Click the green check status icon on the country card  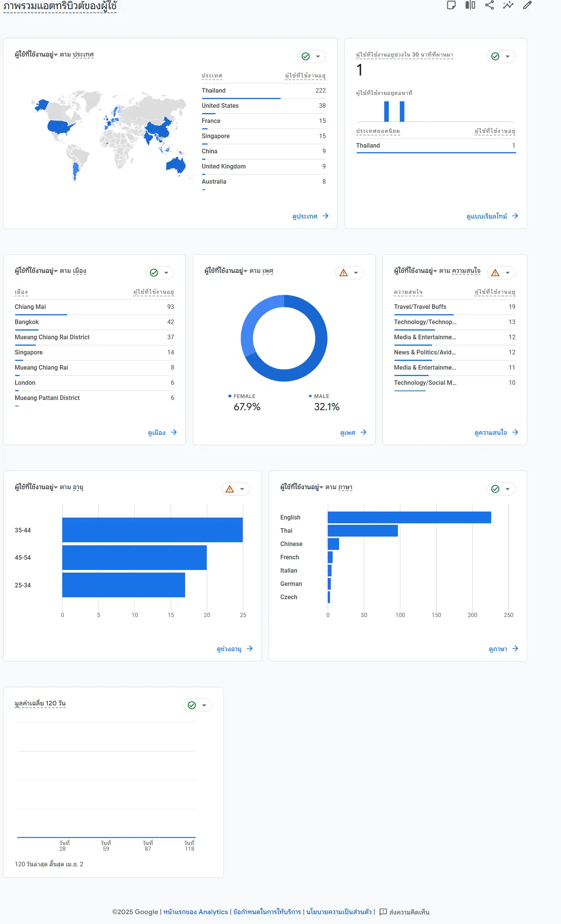306,57
